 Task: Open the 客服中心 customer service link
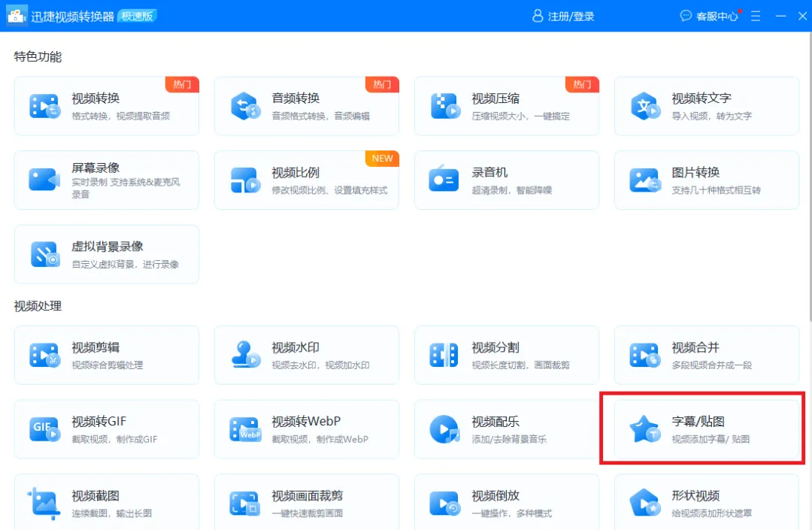[x=717, y=17]
